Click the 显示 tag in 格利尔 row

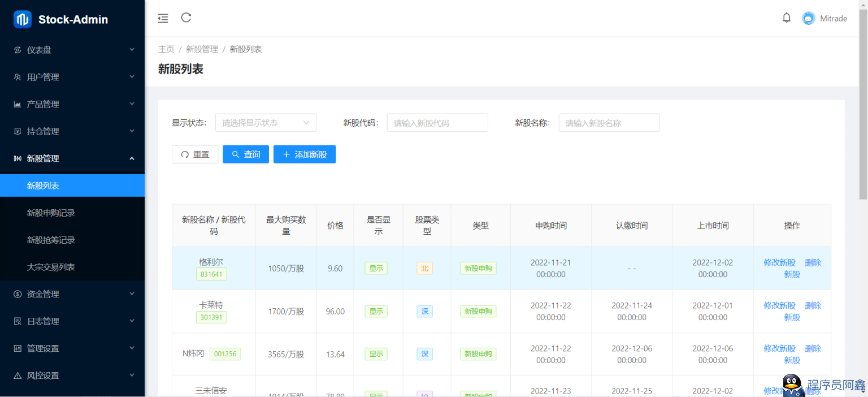[376, 269]
